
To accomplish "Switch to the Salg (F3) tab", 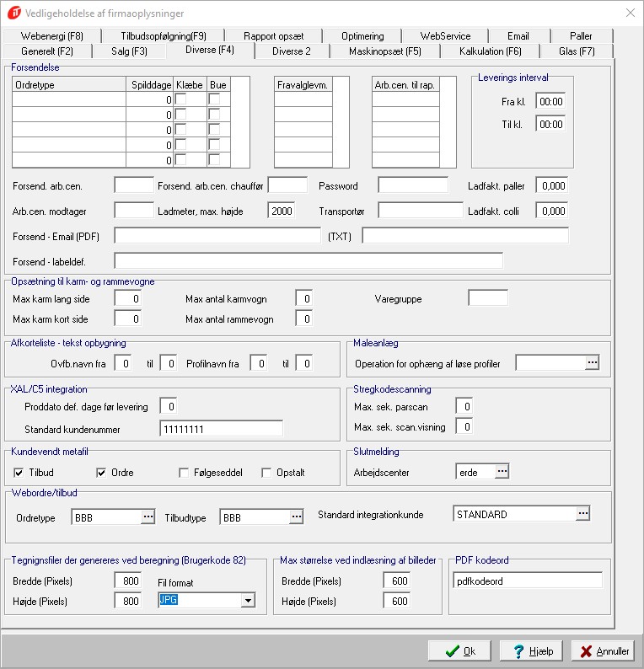I will [x=129, y=51].
